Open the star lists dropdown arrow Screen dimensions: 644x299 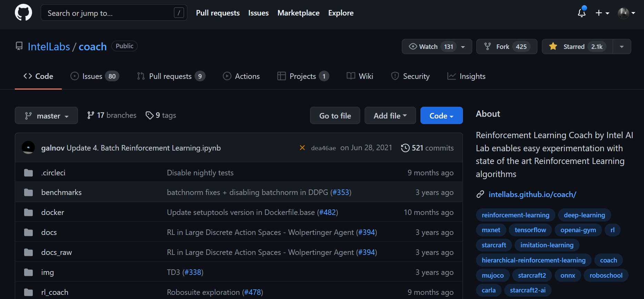tap(622, 47)
